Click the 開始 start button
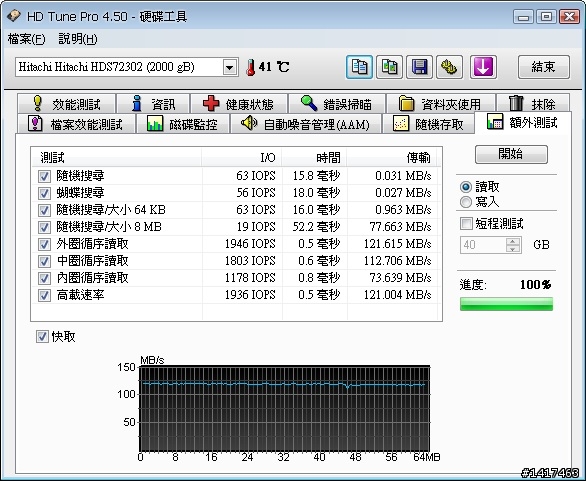The width and height of the screenshot is (586, 481). (511, 154)
